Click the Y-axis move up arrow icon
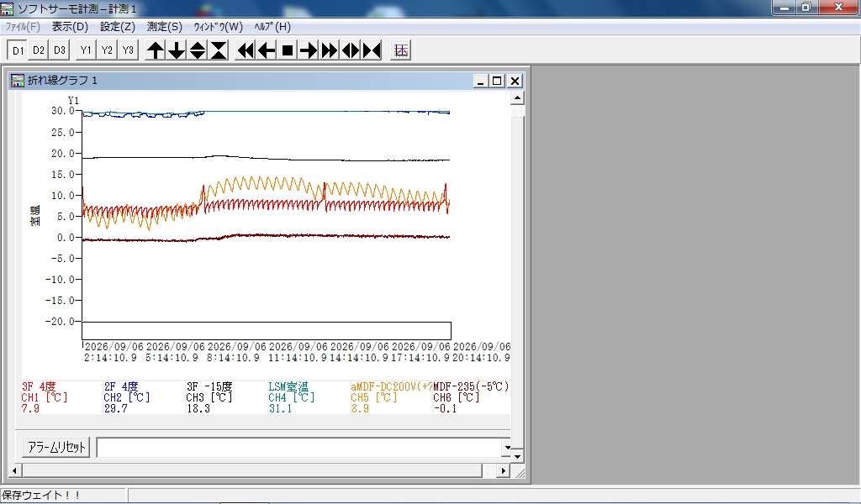This screenshot has height=504, width=861. pyautogui.click(x=156, y=50)
